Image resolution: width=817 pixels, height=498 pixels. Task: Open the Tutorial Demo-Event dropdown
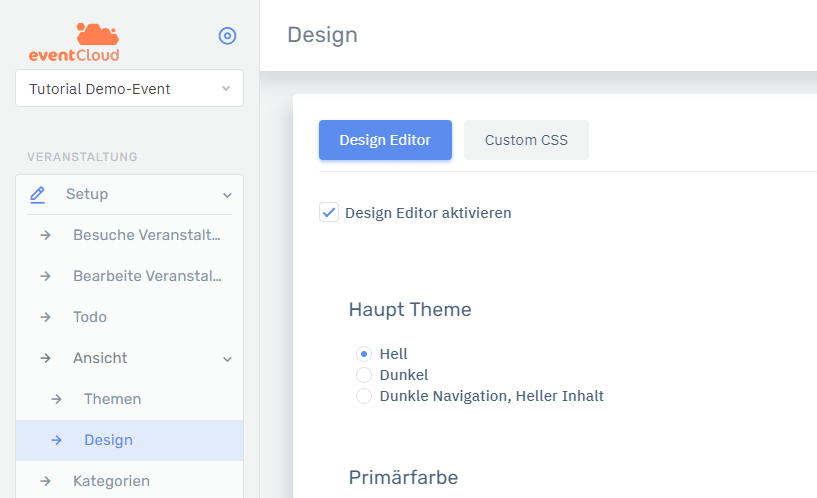129,89
